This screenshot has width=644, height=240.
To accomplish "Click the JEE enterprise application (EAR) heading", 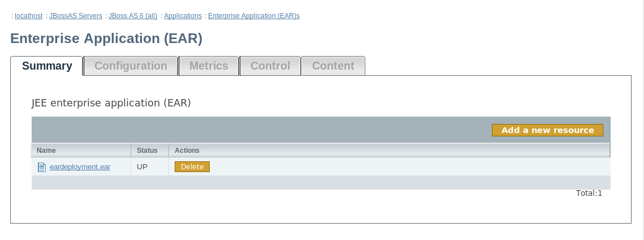I will click(x=111, y=103).
